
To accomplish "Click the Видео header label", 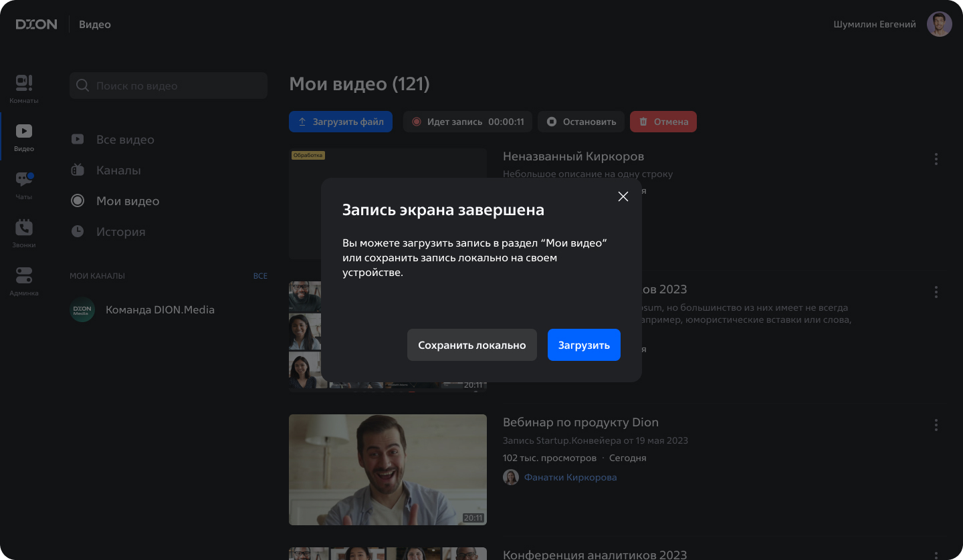I will (95, 24).
